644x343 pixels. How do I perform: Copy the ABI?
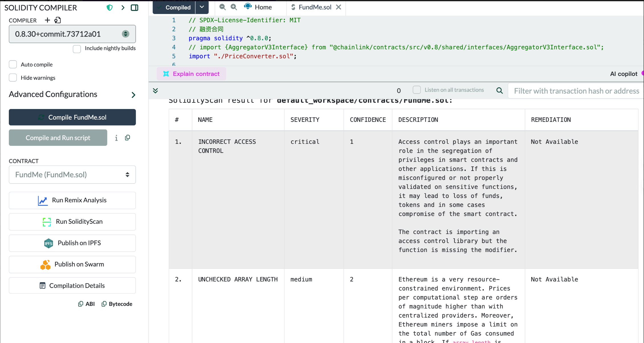86,304
